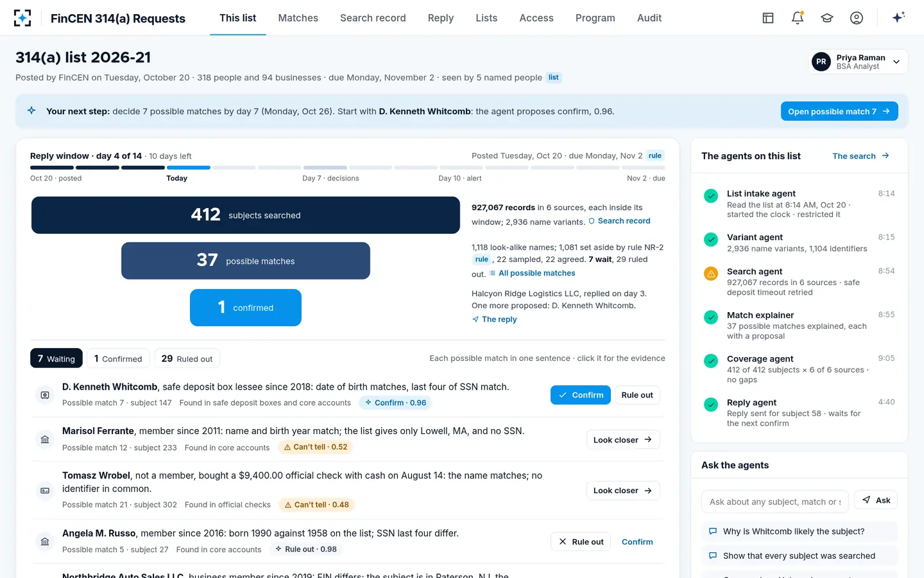
Task: Filter to 1 Confirmed matches
Action: pyautogui.click(x=118, y=358)
